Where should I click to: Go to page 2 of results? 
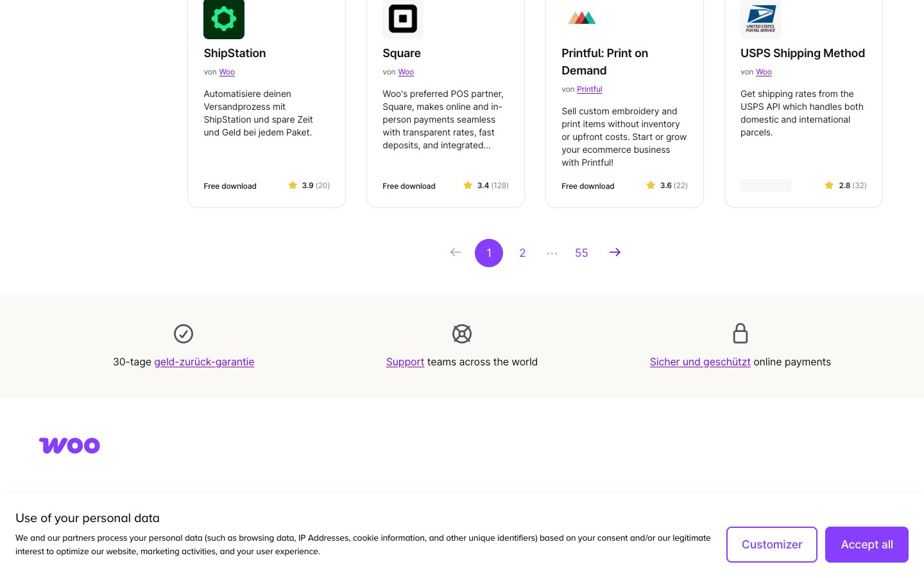(x=522, y=253)
